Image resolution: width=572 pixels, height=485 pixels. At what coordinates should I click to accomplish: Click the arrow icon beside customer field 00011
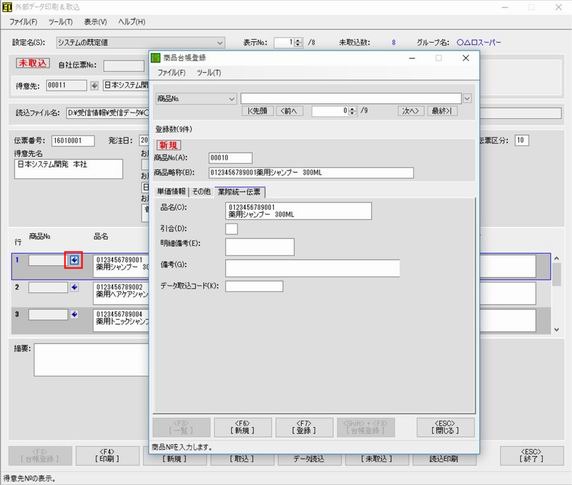coord(94,86)
